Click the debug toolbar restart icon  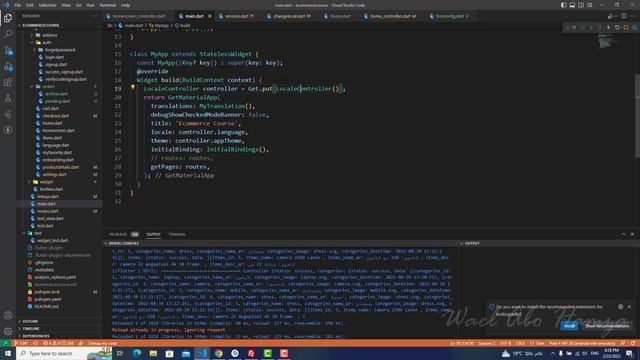[617, 27]
